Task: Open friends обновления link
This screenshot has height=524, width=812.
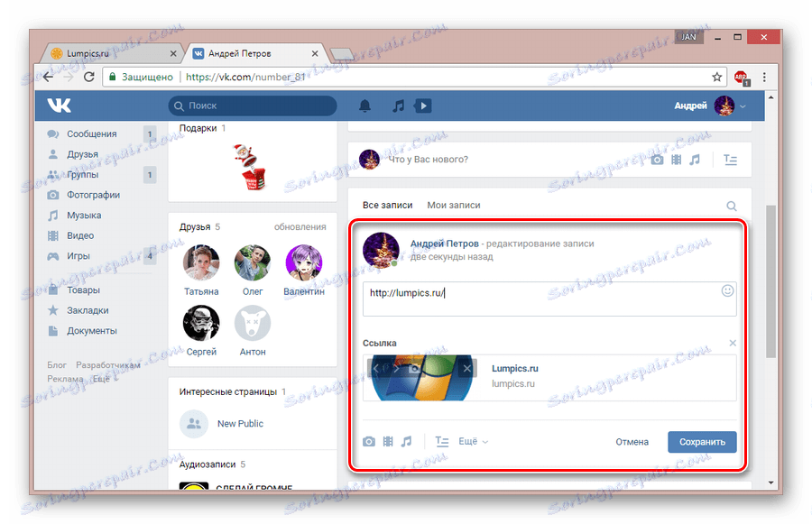Action: coord(300,226)
